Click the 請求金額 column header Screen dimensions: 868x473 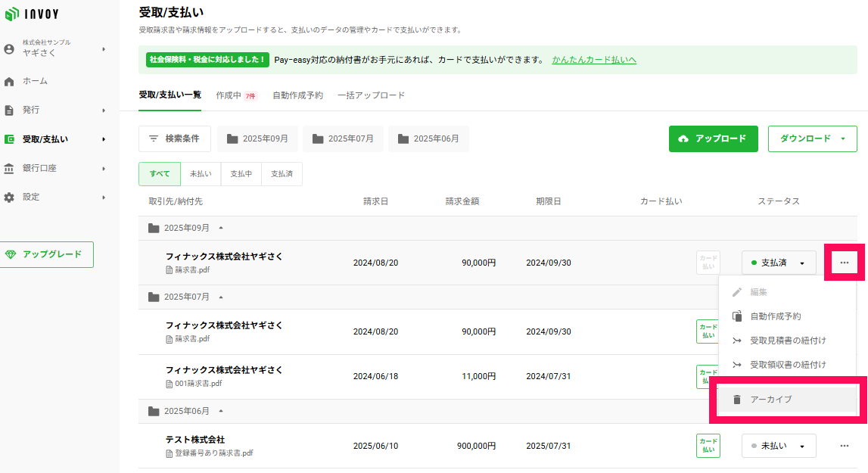462,201
